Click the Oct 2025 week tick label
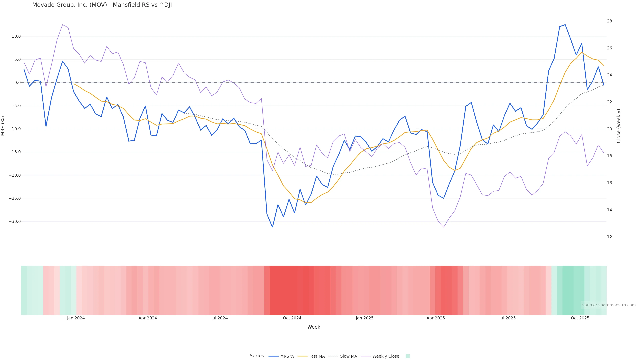644x362 pixels. 580,318
